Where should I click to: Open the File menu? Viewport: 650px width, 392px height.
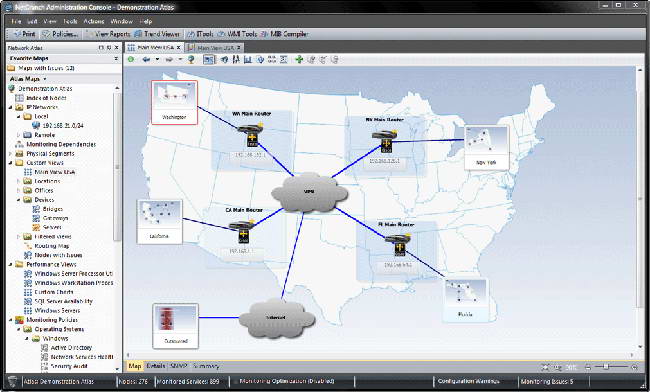(x=16, y=21)
